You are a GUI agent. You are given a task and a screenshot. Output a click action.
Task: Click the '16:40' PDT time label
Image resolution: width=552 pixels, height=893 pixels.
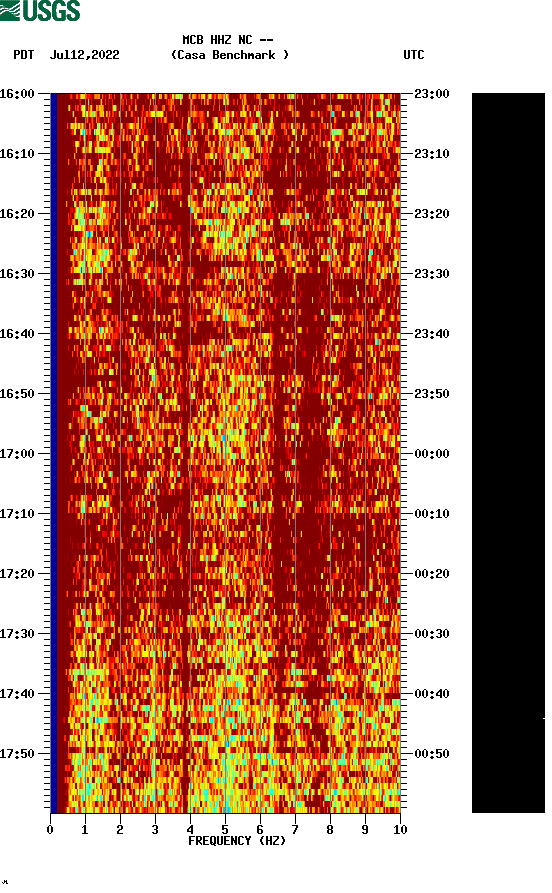(17, 334)
